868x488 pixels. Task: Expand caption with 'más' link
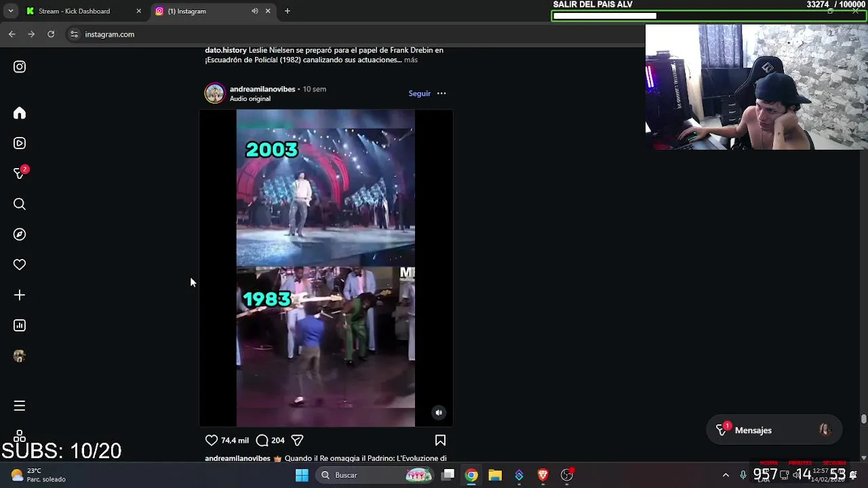click(411, 60)
